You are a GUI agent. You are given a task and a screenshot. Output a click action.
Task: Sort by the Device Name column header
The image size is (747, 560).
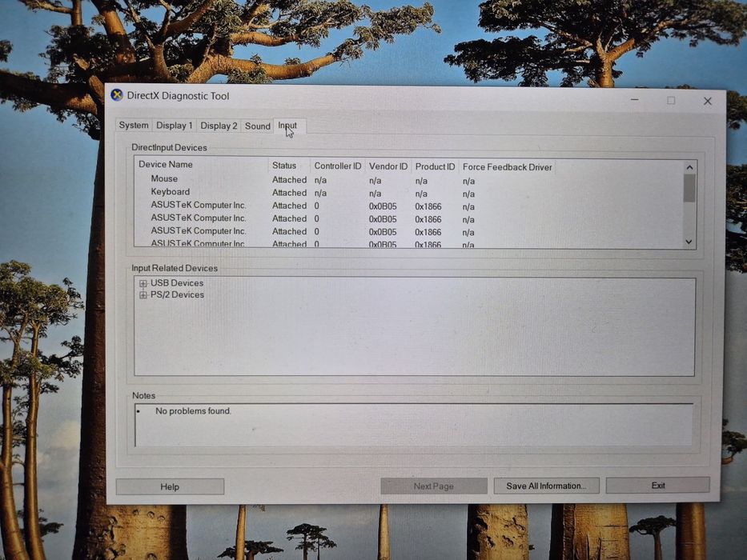202,164
